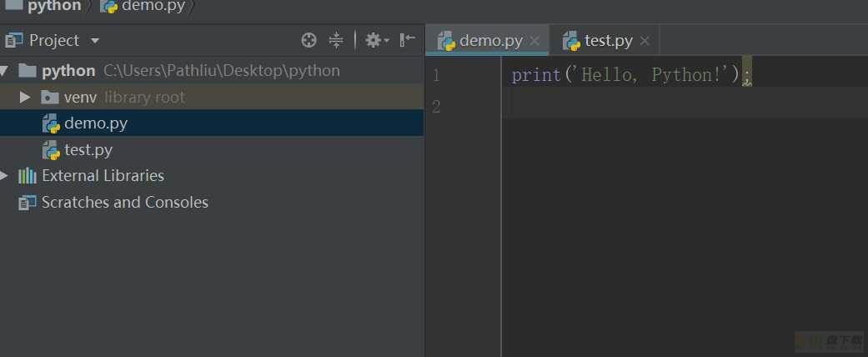Viewport: 868px width, 357px height.
Task: Expand External Libraries node
Action: [x=4, y=176]
